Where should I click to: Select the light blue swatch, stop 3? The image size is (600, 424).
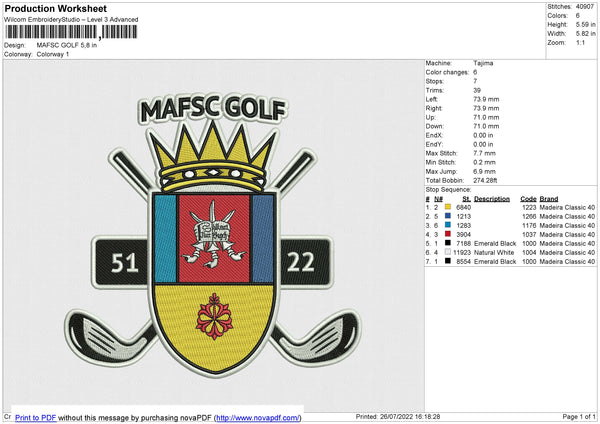(448, 225)
